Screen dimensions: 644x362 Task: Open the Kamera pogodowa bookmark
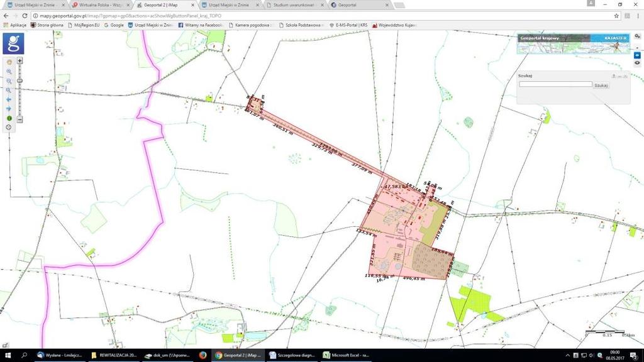pos(250,25)
